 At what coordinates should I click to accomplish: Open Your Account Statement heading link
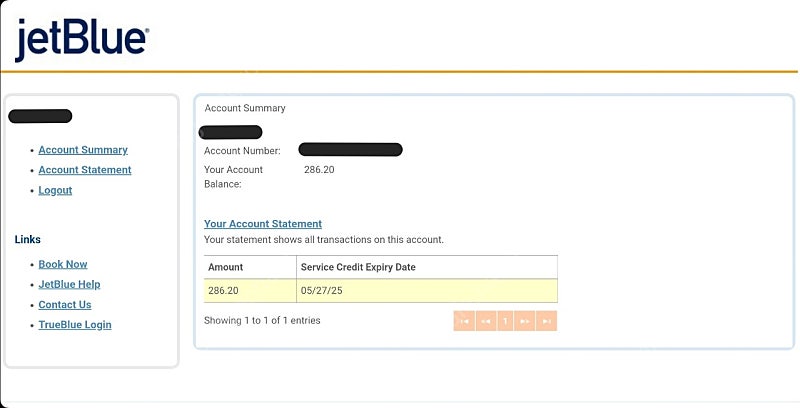tap(263, 224)
